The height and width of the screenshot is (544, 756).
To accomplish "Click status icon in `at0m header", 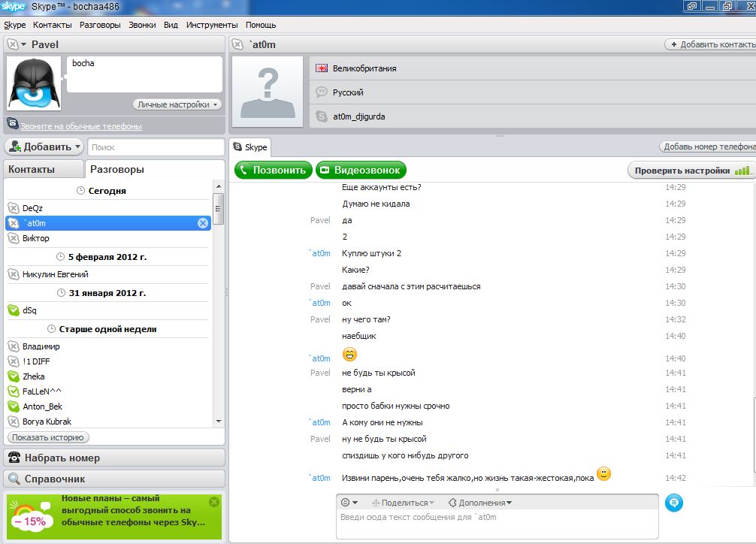I will (237, 44).
